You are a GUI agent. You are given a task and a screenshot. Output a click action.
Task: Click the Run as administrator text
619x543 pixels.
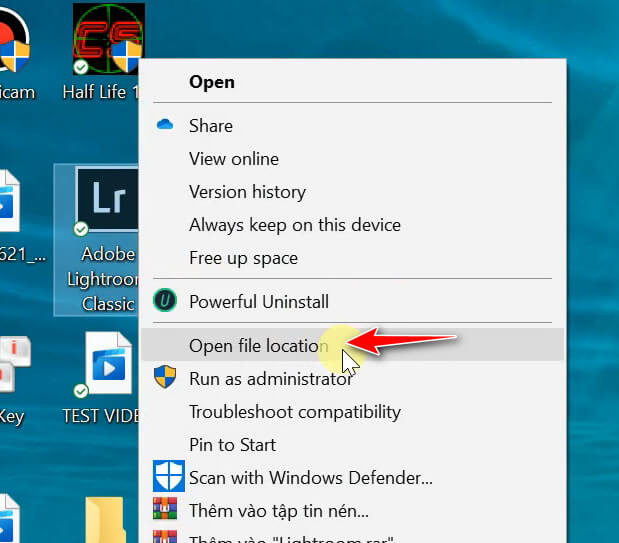coord(270,378)
